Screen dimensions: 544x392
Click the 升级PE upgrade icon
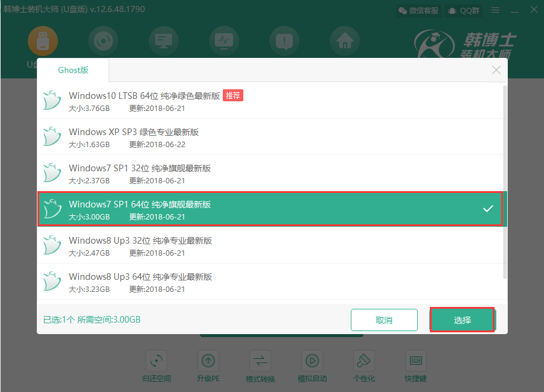[x=208, y=361]
